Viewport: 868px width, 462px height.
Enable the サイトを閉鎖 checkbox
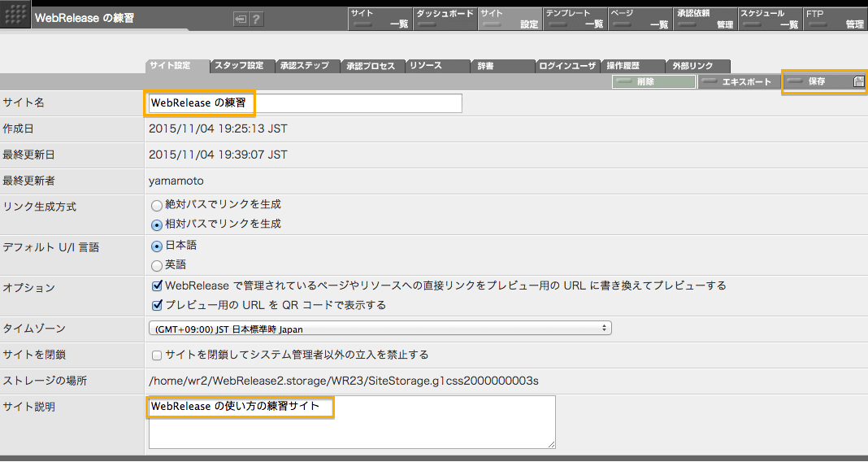pyautogui.click(x=157, y=355)
